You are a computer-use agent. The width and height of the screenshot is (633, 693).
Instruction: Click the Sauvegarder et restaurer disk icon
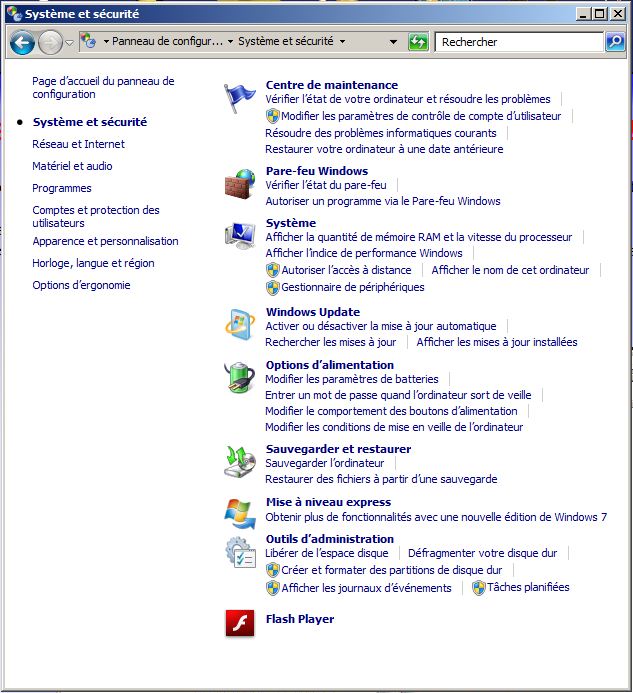click(x=240, y=462)
